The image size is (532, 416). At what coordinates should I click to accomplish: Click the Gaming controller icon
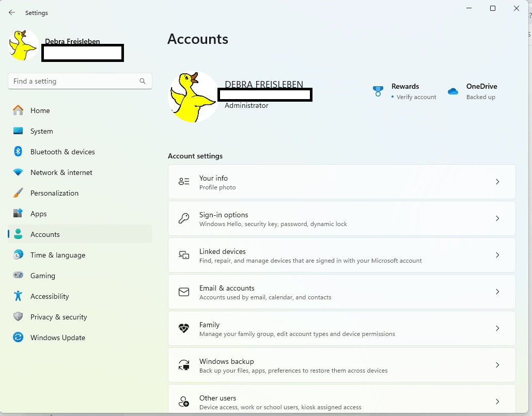[18, 275]
